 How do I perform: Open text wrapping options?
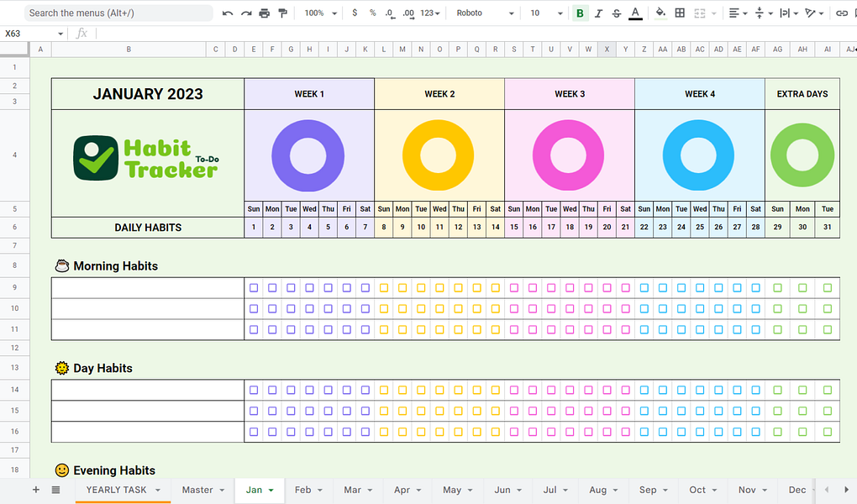pos(789,13)
